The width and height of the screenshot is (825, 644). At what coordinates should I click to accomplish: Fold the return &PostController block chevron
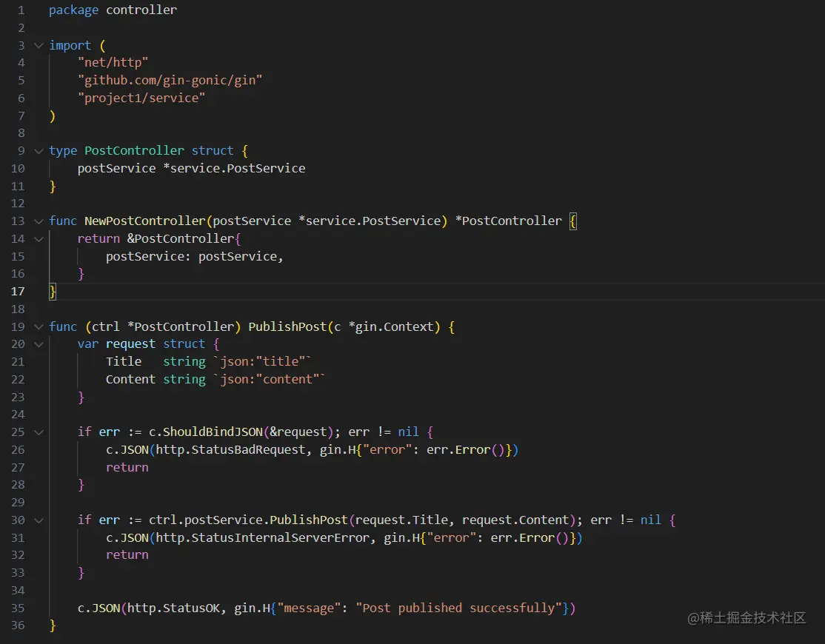coord(39,238)
